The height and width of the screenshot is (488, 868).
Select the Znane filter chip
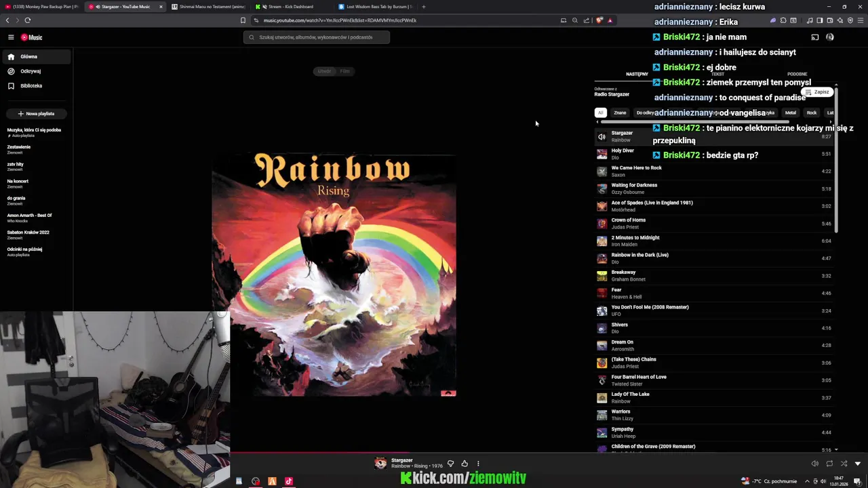click(x=620, y=113)
